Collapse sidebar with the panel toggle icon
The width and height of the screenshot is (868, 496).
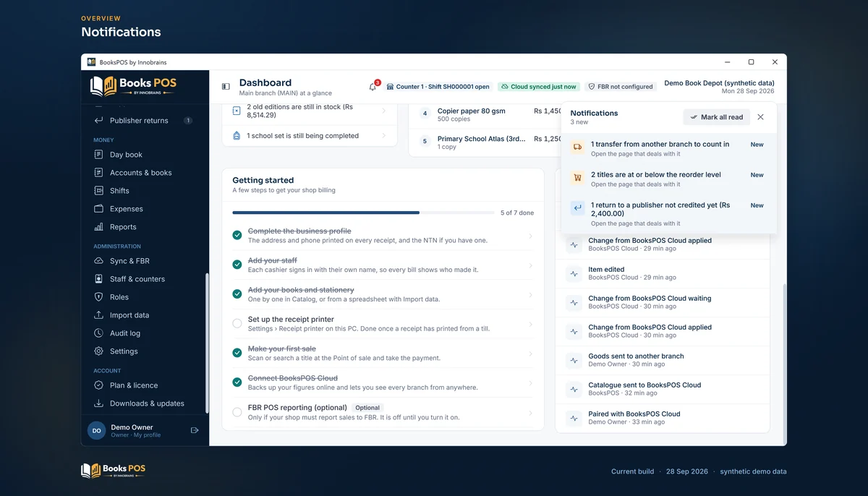226,87
